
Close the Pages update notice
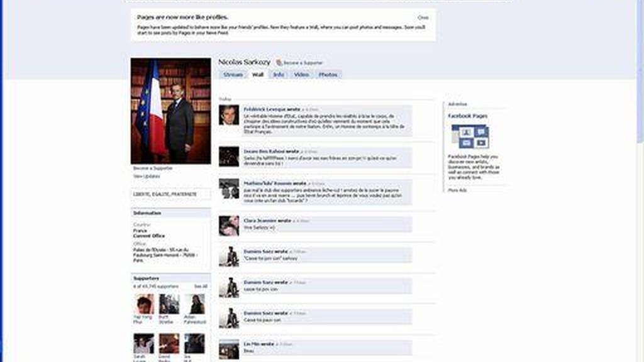(x=423, y=18)
